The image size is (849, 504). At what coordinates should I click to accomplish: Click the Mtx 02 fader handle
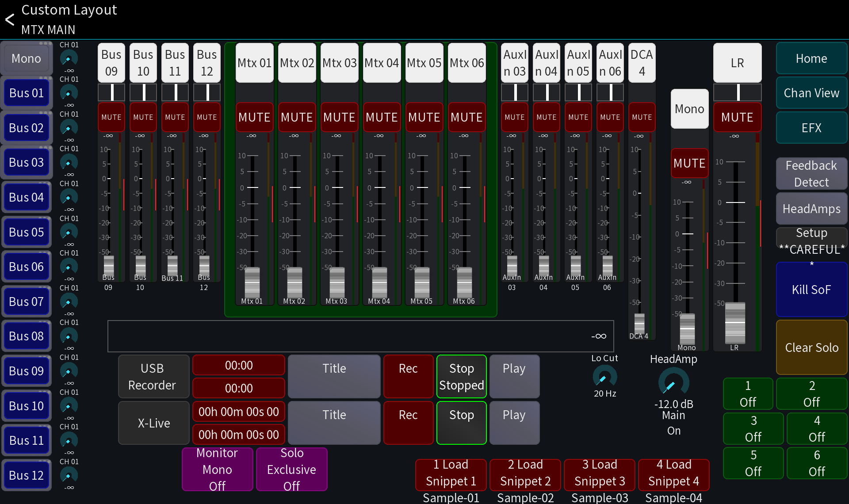[295, 283]
